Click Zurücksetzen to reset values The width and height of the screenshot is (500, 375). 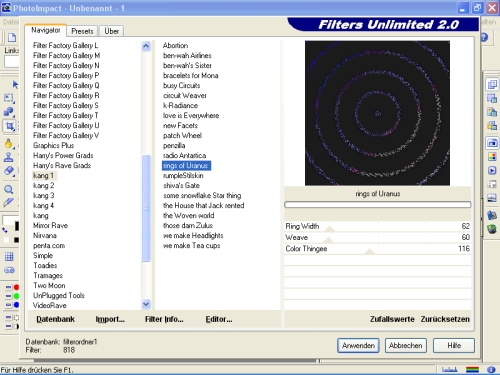(x=445, y=319)
